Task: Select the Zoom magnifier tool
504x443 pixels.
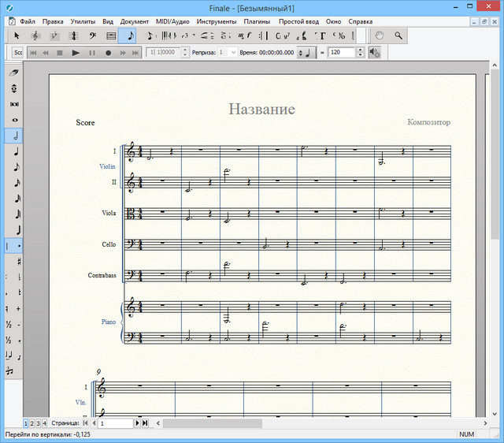Action: (x=398, y=35)
